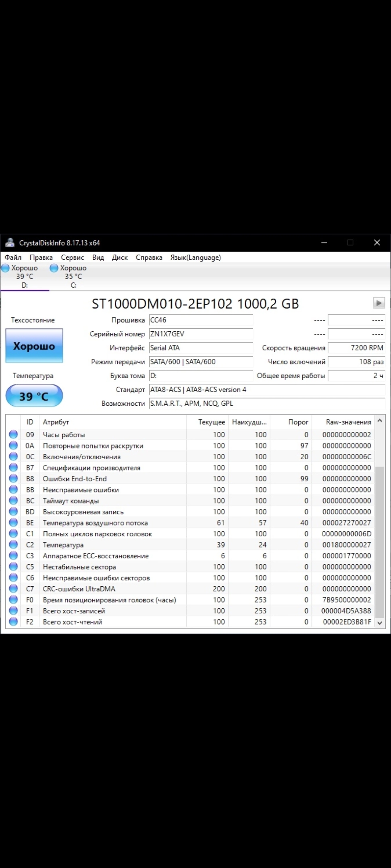Click status icon of Таймаут команды

click(x=13, y=501)
